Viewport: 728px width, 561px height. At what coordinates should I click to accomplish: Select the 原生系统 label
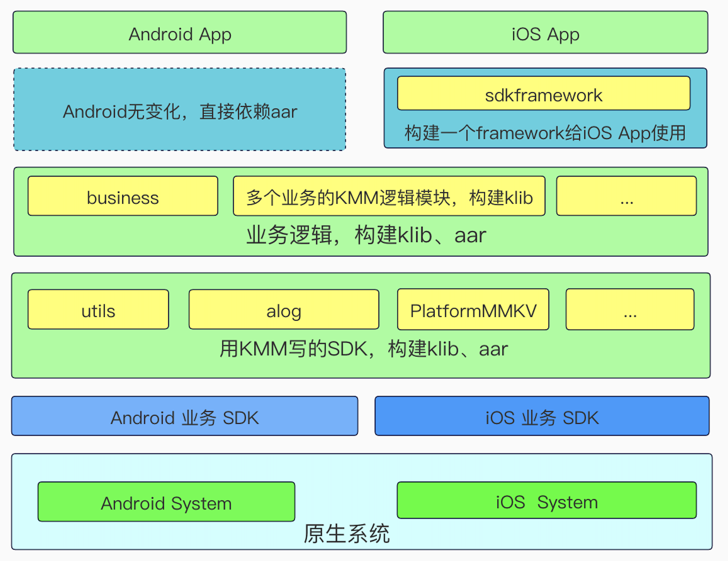347,534
